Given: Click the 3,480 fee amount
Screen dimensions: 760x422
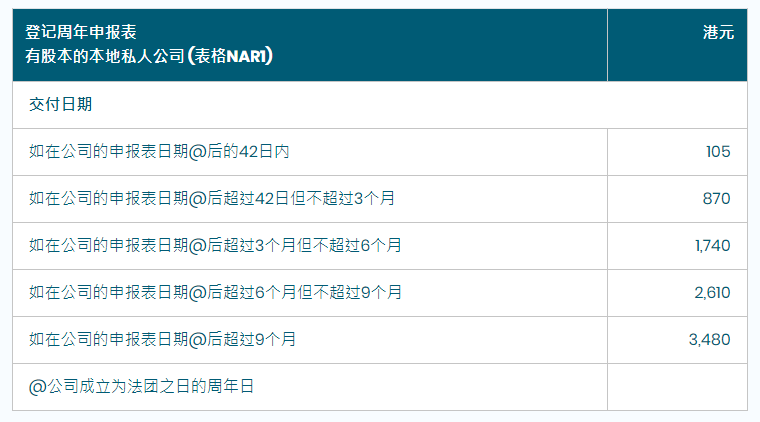Looking at the screenshot, I should 710,339.
